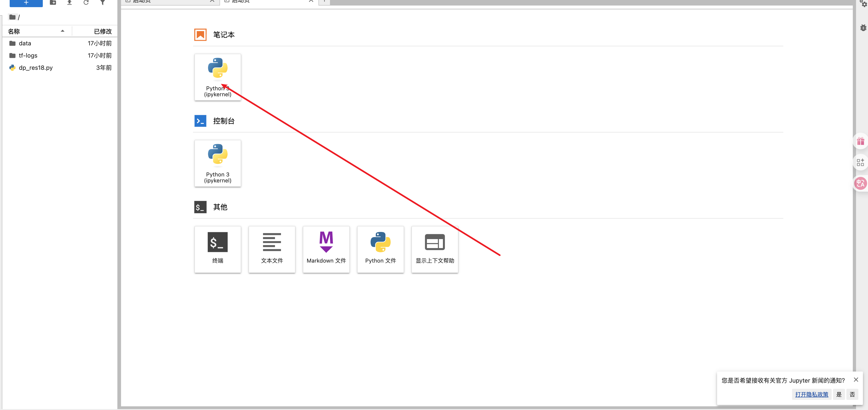Create a new Python 文件
Viewport: 868px width, 410px height.
pyautogui.click(x=380, y=249)
